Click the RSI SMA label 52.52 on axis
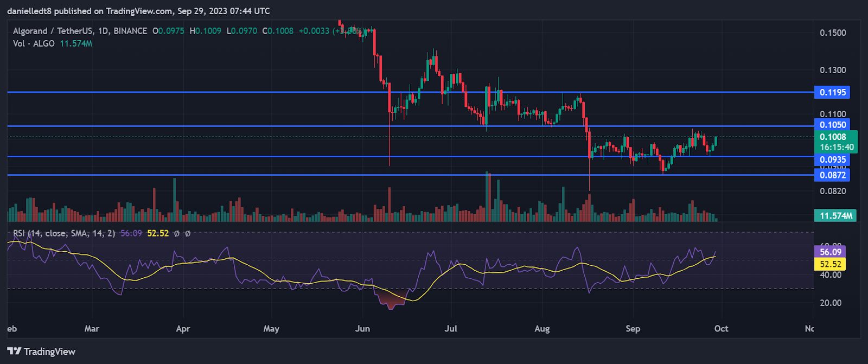This screenshot has width=868, height=364. point(830,264)
